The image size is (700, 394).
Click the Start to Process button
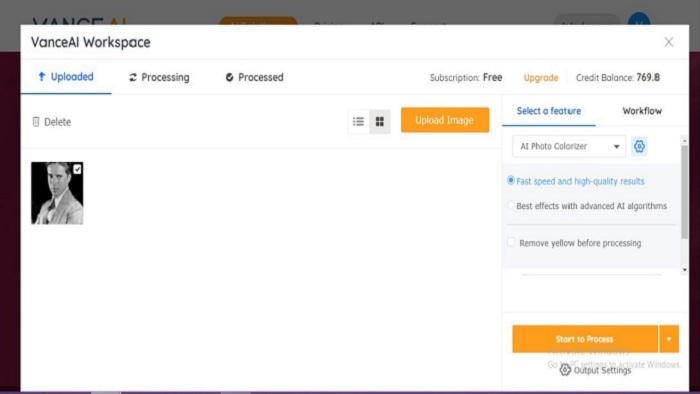585,339
